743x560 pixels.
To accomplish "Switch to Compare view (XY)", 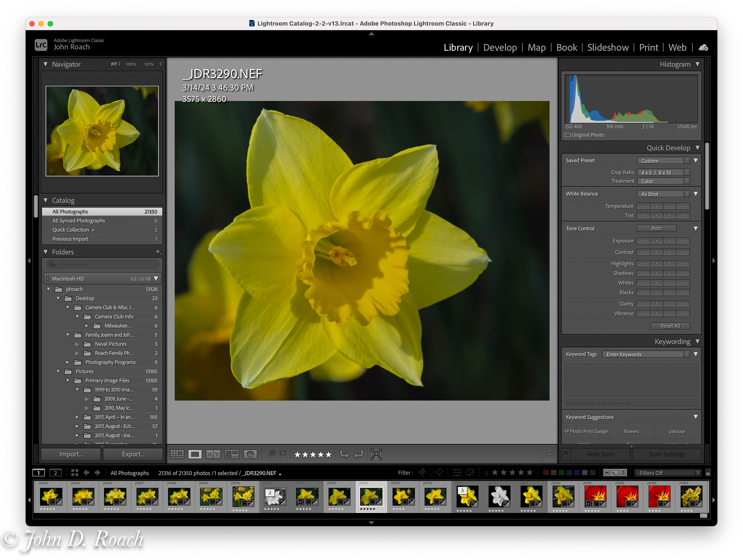I will tap(213, 454).
